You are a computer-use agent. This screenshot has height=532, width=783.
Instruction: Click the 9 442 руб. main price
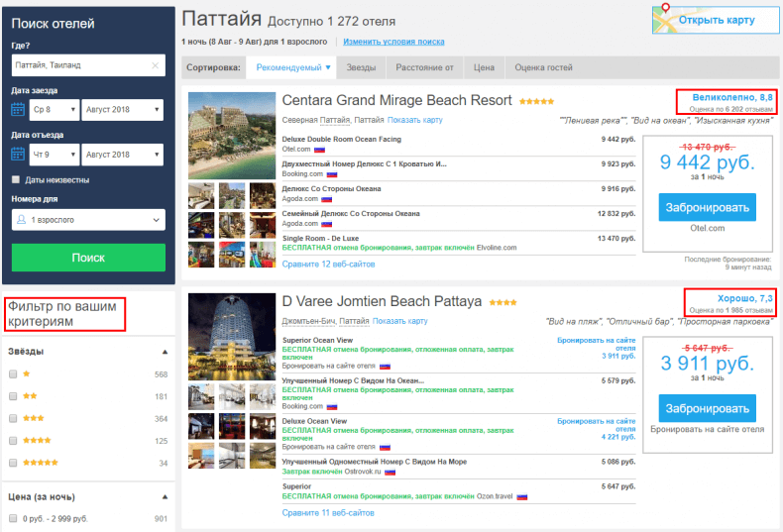707,162
